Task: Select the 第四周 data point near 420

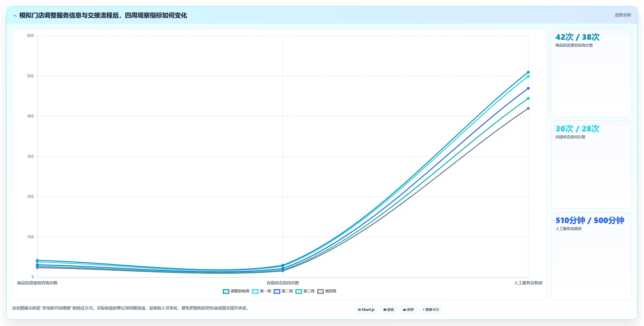Action: coord(528,108)
